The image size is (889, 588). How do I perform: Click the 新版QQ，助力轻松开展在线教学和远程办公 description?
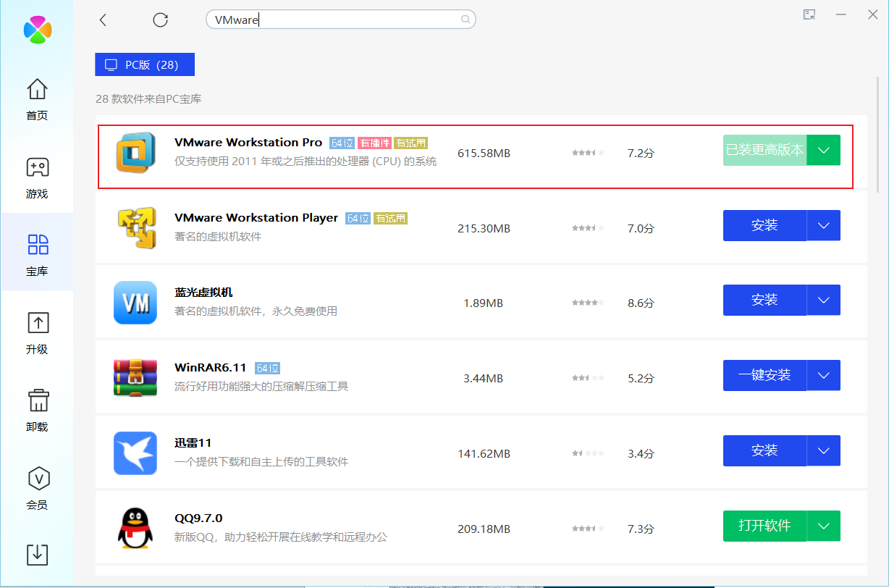point(281,537)
